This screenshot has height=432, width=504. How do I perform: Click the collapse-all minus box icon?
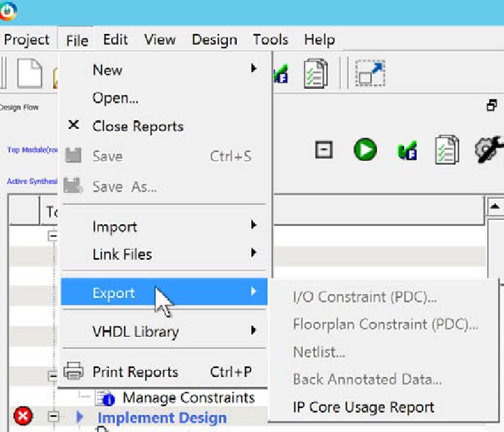323,150
